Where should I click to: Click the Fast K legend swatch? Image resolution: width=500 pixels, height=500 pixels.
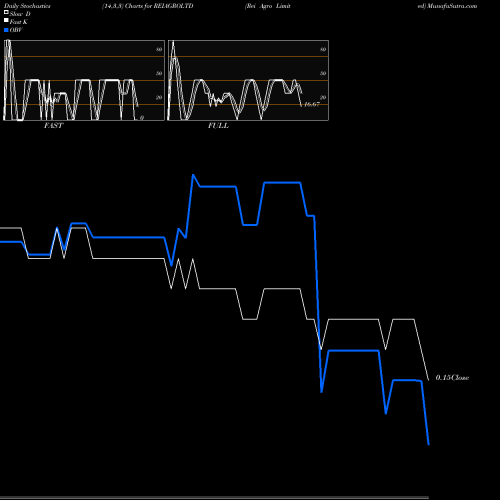pyautogui.click(x=6, y=21)
